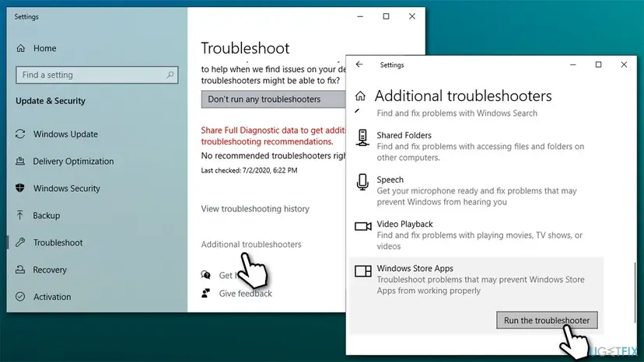Click the Delivery Optimization icon
The height and width of the screenshot is (362, 644).
click(20, 161)
